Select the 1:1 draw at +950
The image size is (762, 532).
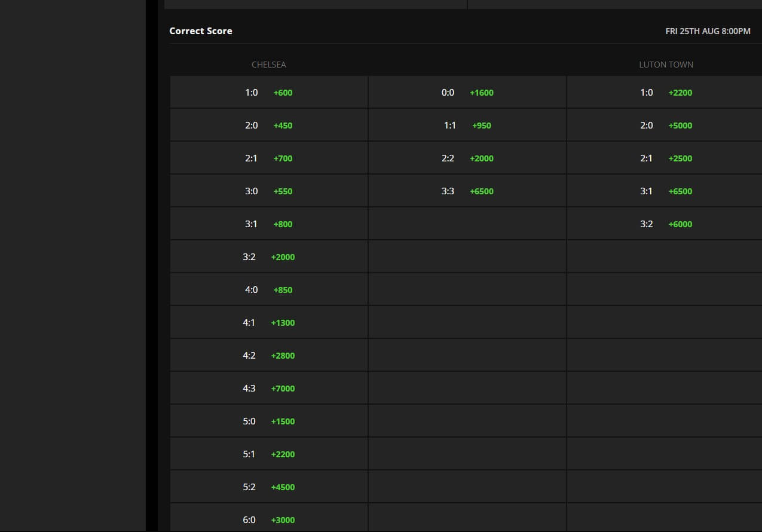click(467, 126)
